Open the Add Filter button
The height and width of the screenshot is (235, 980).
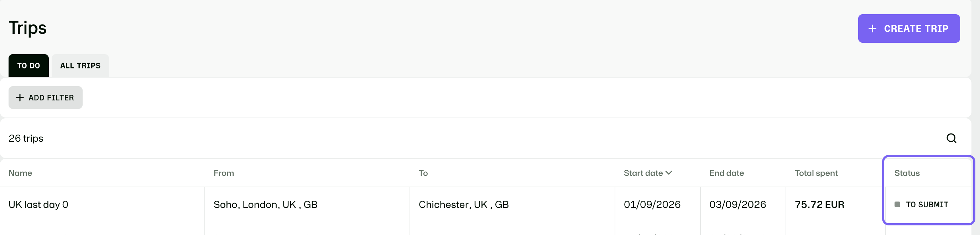click(45, 98)
